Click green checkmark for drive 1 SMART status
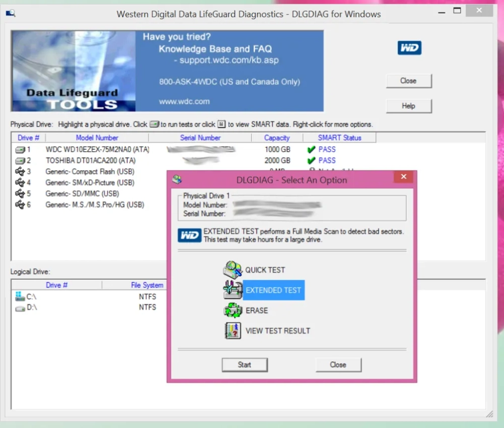The height and width of the screenshot is (428, 504). click(311, 150)
